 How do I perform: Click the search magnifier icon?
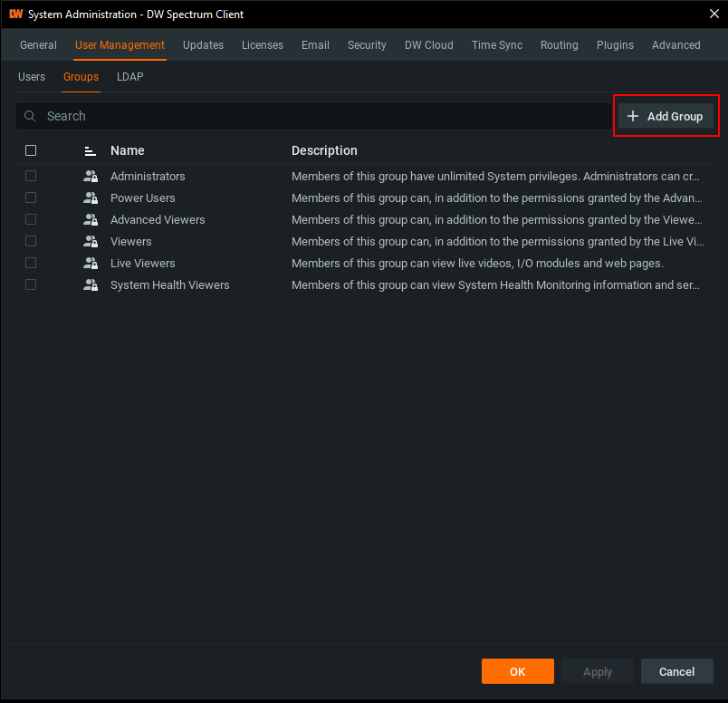(x=31, y=117)
